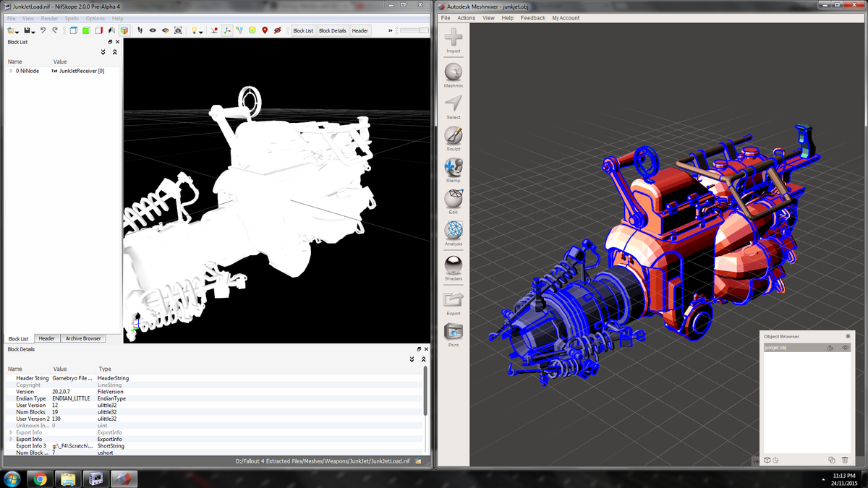The width and height of the screenshot is (868, 488).
Task: Click the Print tool in Meshmixer
Action: click(454, 335)
